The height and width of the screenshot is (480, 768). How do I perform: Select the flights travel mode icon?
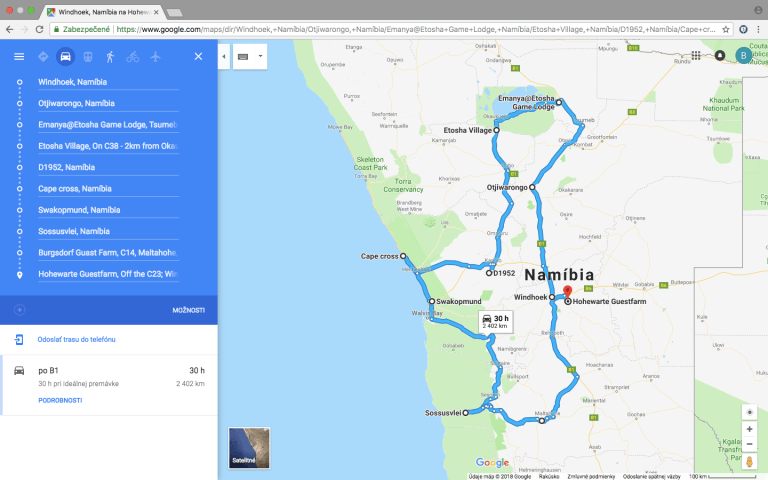(x=155, y=56)
